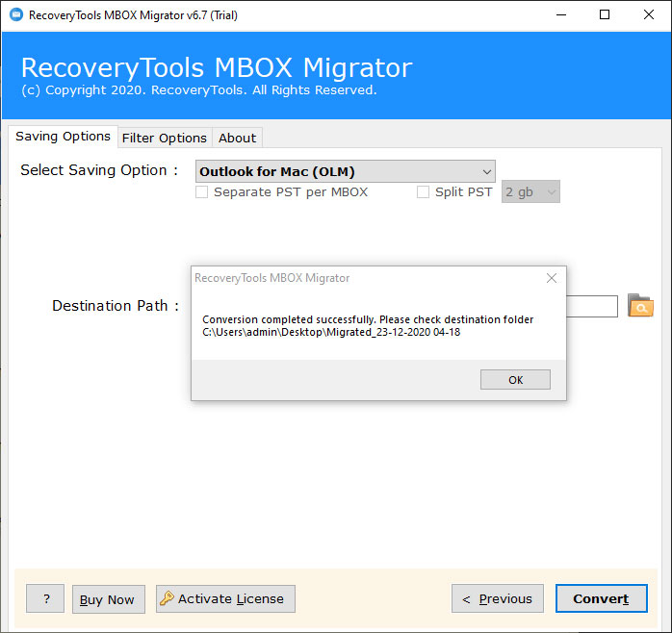Click the question mark help button
Viewport: 672px width, 633px height.
tap(45, 598)
